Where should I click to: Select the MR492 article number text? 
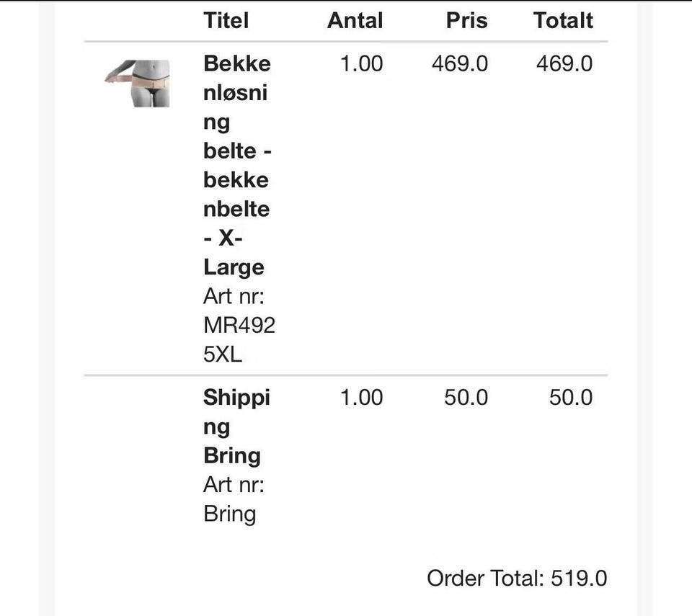tap(239, 325)
